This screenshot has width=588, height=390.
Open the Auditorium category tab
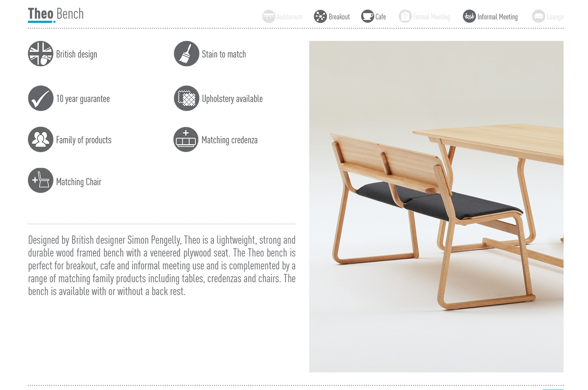(282, 17)
